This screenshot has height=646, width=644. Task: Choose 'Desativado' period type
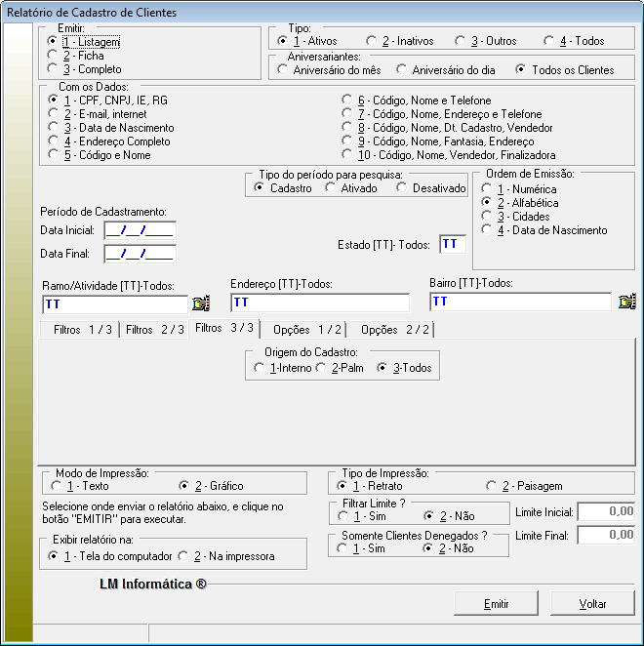click(x=404, y=187)
